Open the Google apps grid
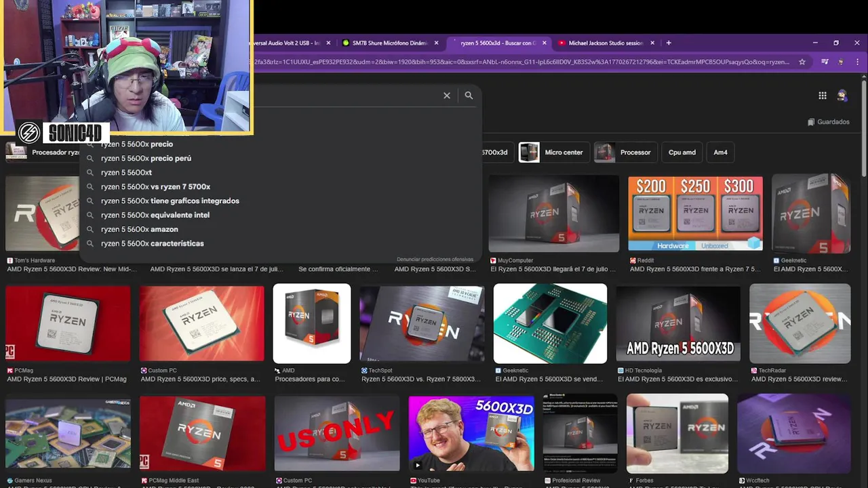 [x=823, y=96]
